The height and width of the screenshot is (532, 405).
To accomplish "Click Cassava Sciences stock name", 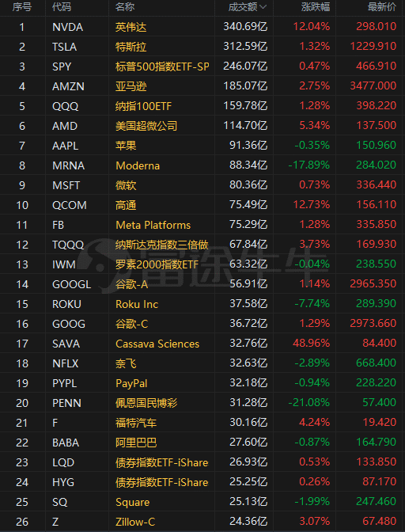I will tap(157, 344).
